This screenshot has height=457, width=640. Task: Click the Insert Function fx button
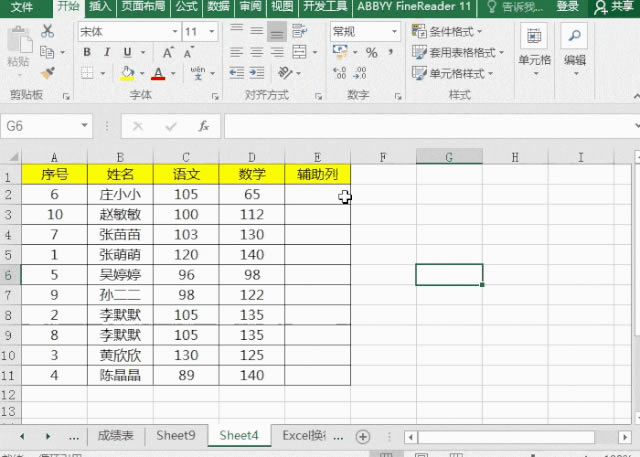[x=203, y=126]
